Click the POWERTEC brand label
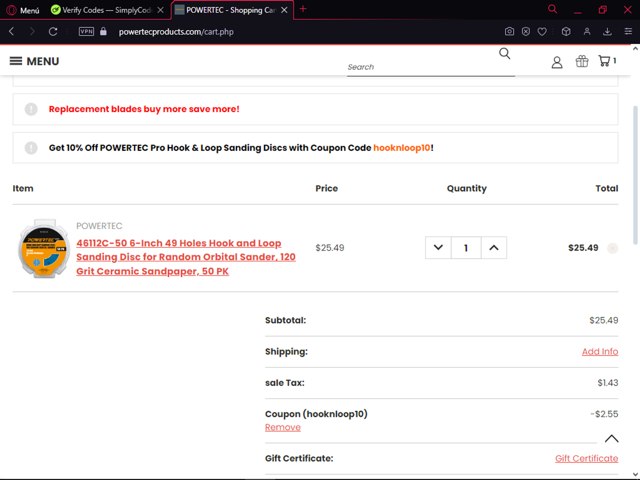 [x=99, y=226]
